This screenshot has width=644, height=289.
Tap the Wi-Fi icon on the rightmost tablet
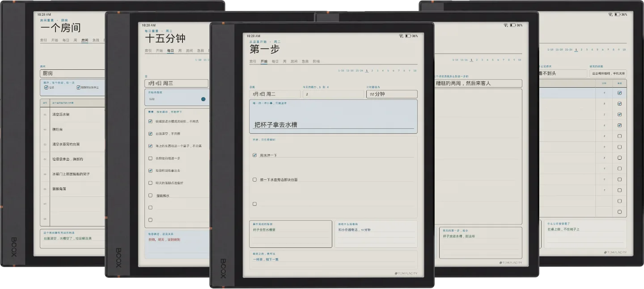[x=610, y=14]
